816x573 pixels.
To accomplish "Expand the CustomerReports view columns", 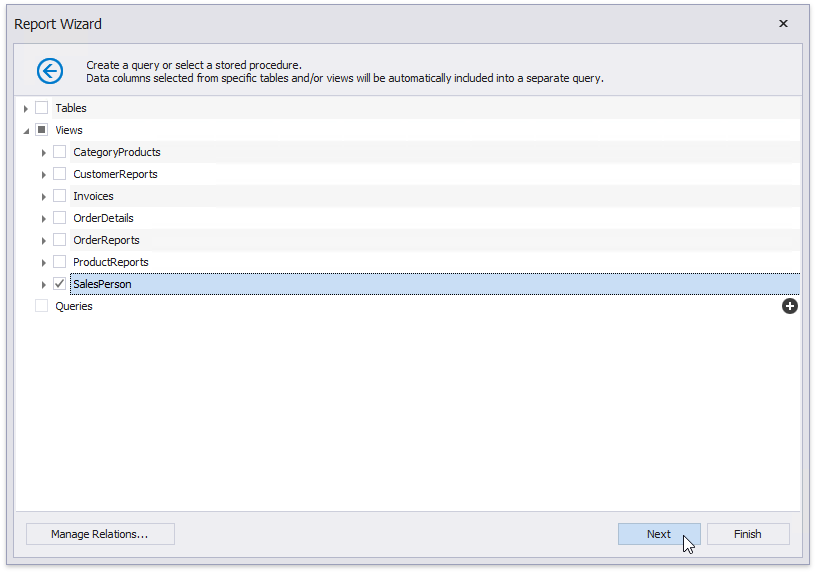I will [44, 174].
